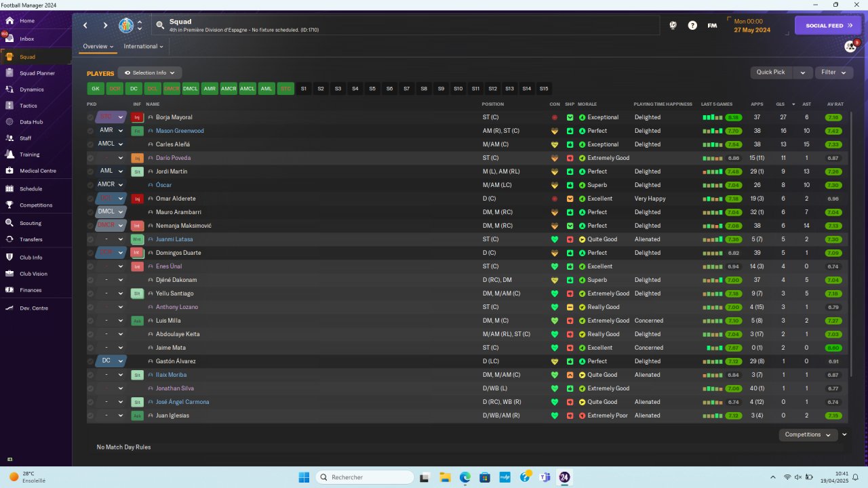Open the FM menu icon
This screenshot has height=488, width=868.
click(x=712, y=26)
